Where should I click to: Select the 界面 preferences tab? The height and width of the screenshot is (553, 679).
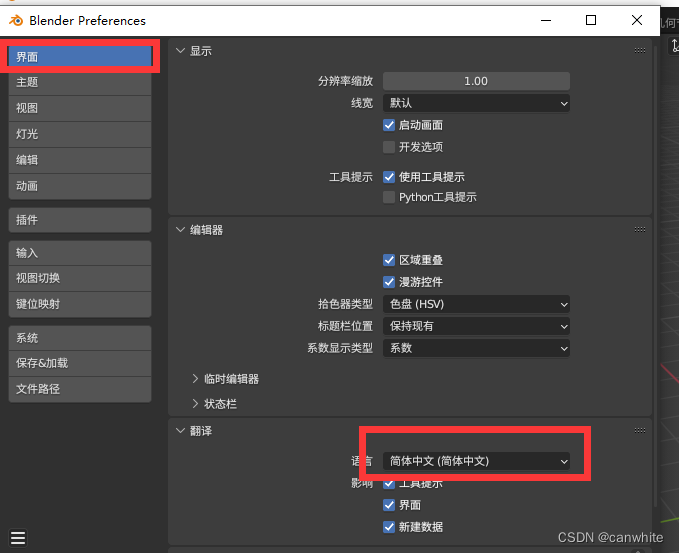point(80,57)
